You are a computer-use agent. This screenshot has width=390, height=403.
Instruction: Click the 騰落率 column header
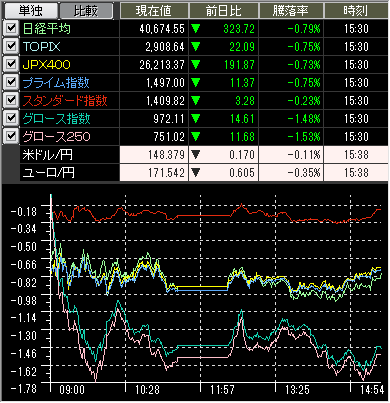click(x=291, y=11)
